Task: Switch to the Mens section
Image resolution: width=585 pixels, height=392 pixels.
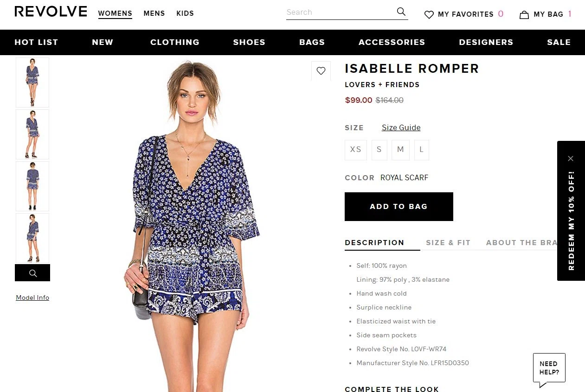Action: click(x=154, y=13)
